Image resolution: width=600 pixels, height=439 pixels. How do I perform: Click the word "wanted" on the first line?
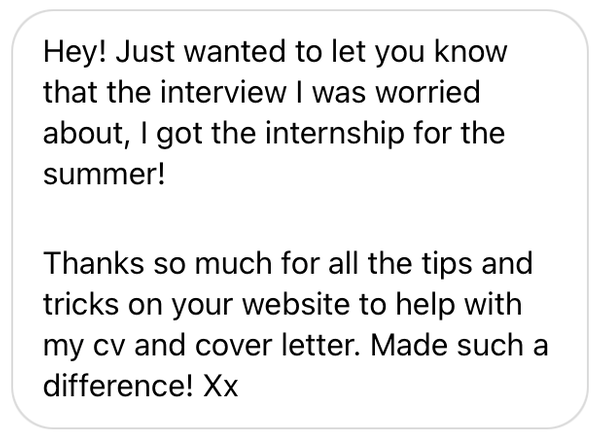[235, 52]
